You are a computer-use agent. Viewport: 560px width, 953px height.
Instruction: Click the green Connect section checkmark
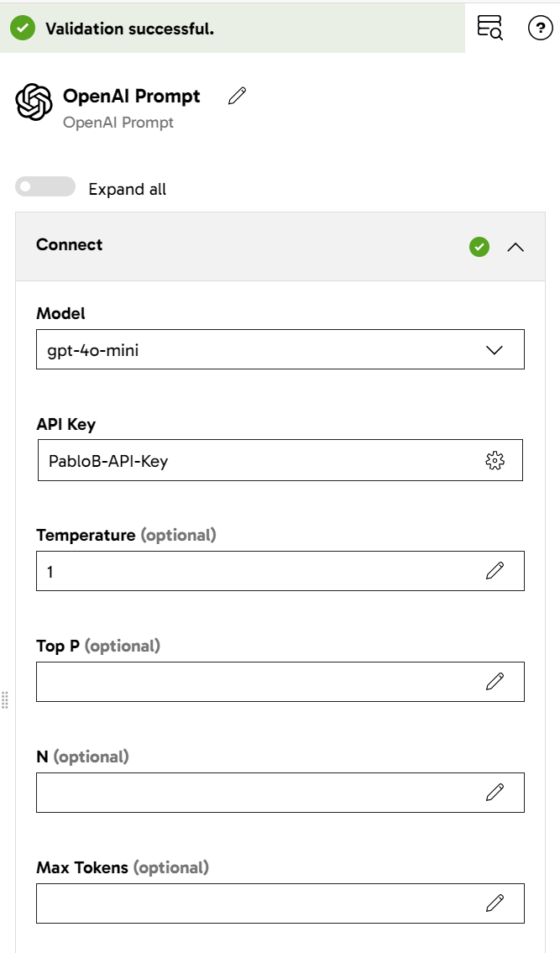coord(479,247)
